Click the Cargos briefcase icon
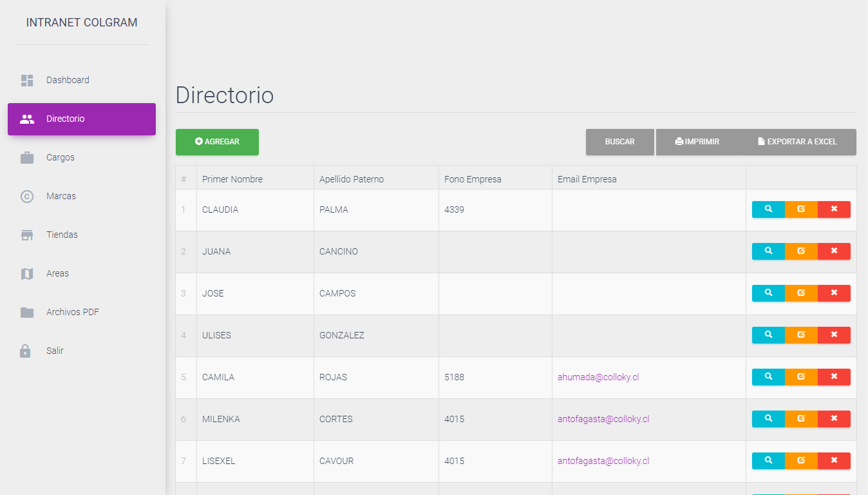The image size is (868, 495). pyautogui.click(x=27, y=158)
